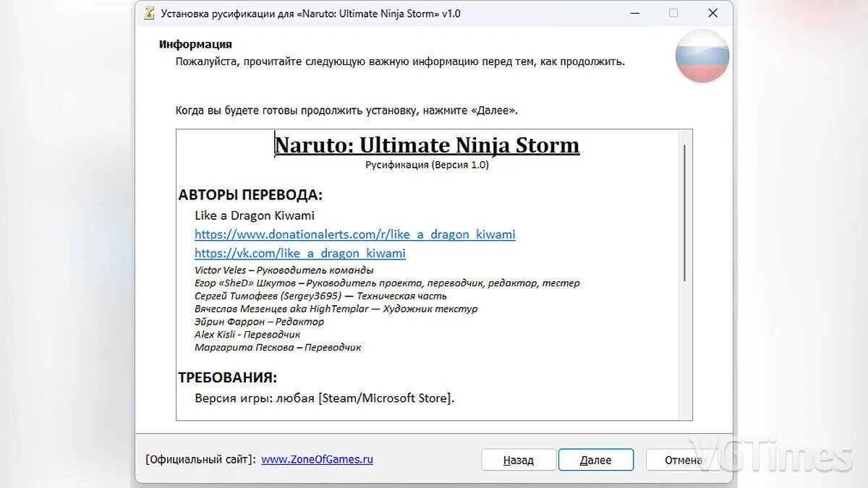Click the disabled maximize button

pos(673,13)
